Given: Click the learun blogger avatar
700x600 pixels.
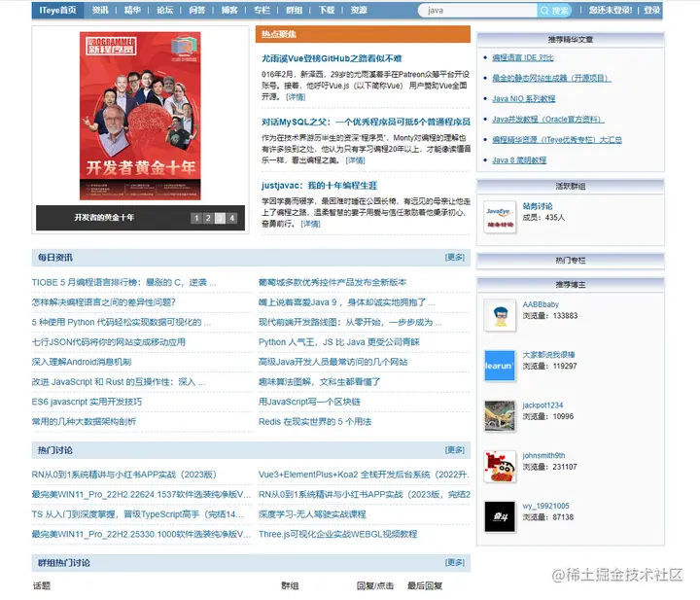Looking at the screenshot, I should coord(500,366).
